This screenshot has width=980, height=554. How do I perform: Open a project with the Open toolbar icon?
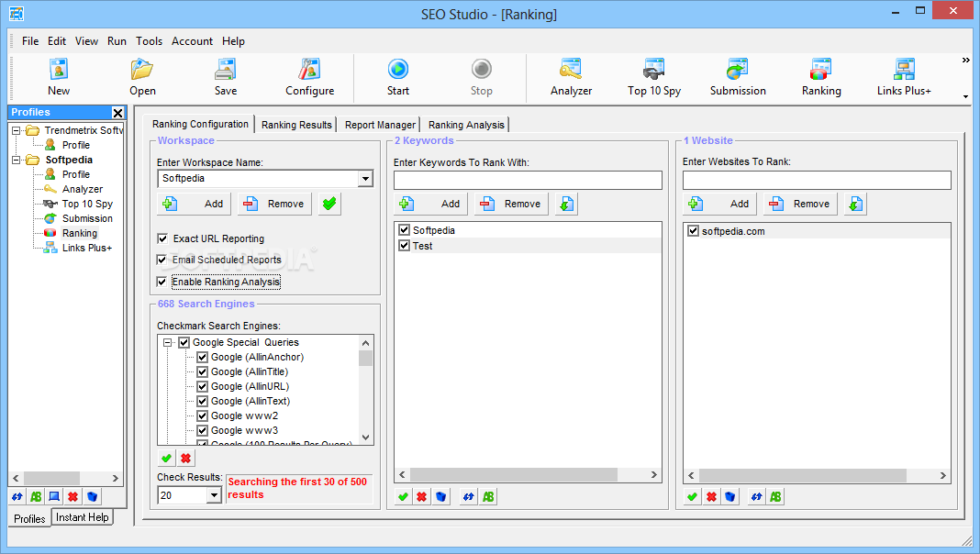[x=142, y=77]
